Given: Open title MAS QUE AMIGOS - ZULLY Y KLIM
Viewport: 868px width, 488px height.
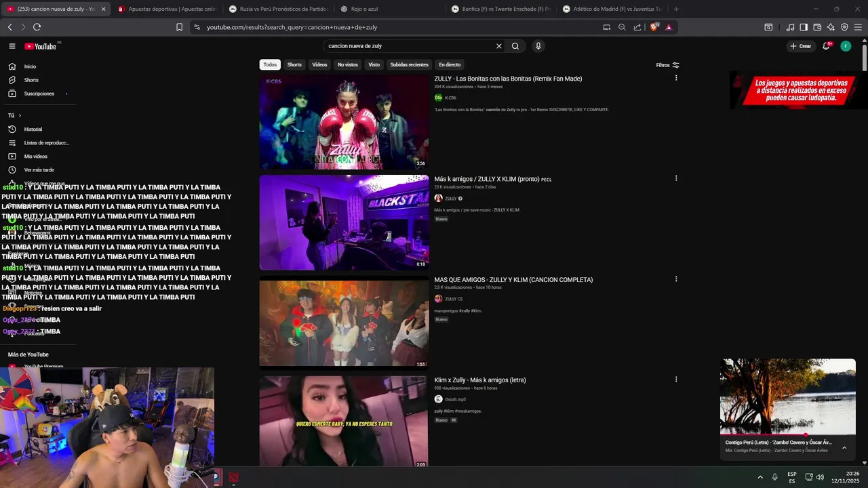Looking at the screenshot, I should coord(513,279).
